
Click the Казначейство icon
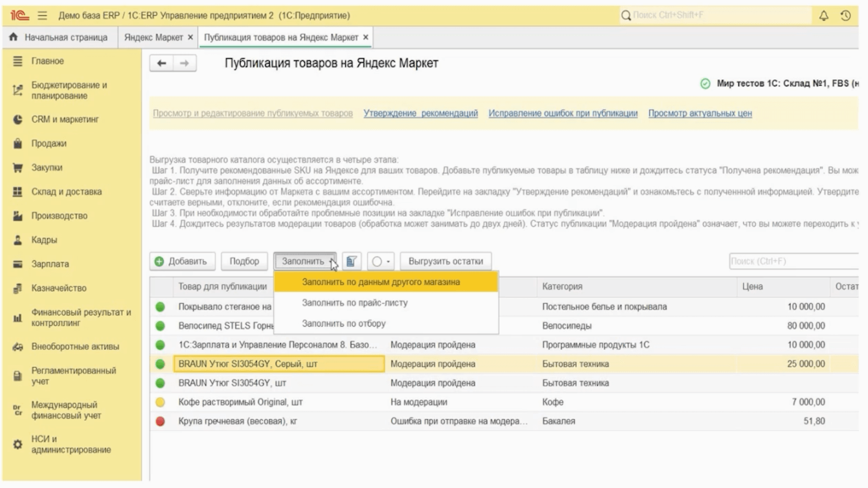pos(18,288)
